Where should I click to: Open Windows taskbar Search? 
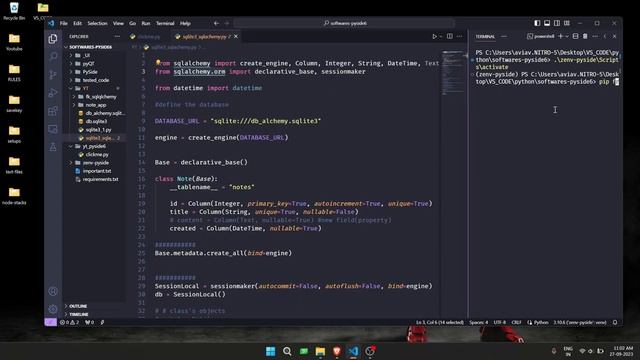287,351
